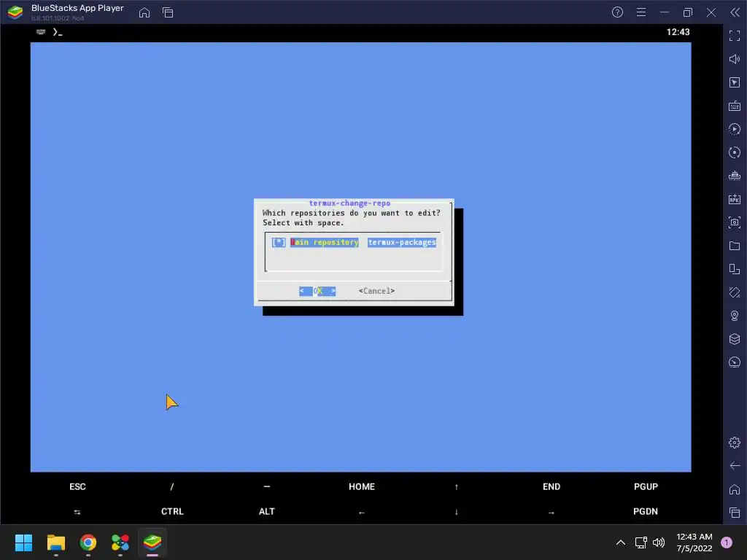Screen dimensions: 747x560
Task: Click the volume icon in BlueStacks sidebar
Action: [735, 59]
